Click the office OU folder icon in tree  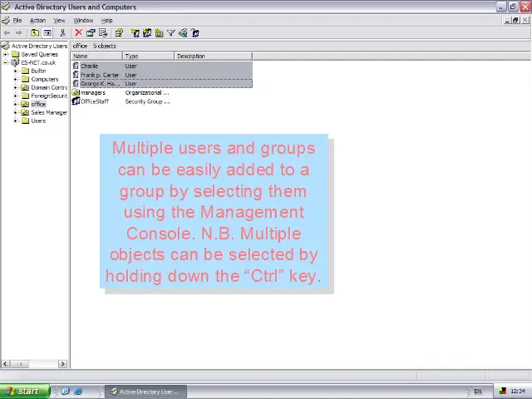pos(25,104)
